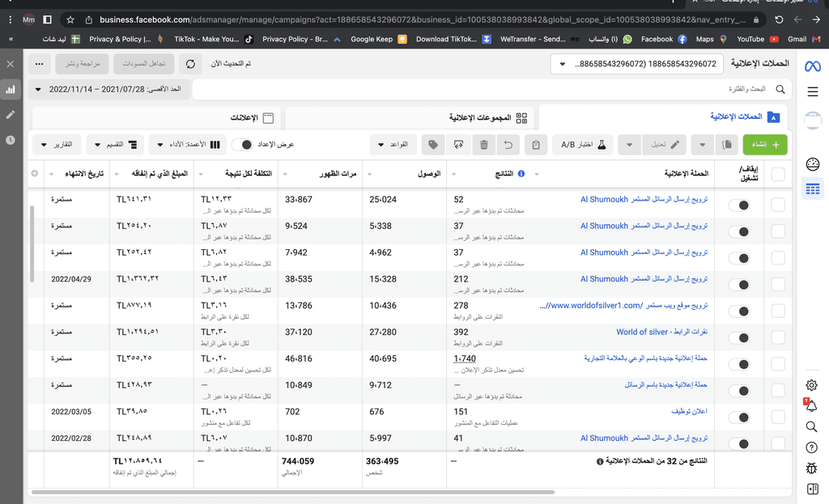Toggle switch for اعلان توظيف campaign

click(x=739, y=417)
